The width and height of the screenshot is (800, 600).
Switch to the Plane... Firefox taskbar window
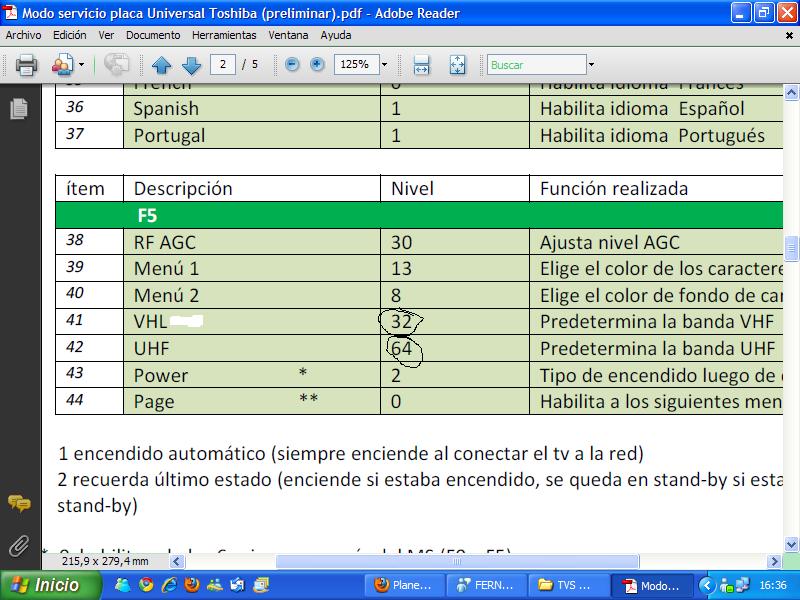coord(405,585)
